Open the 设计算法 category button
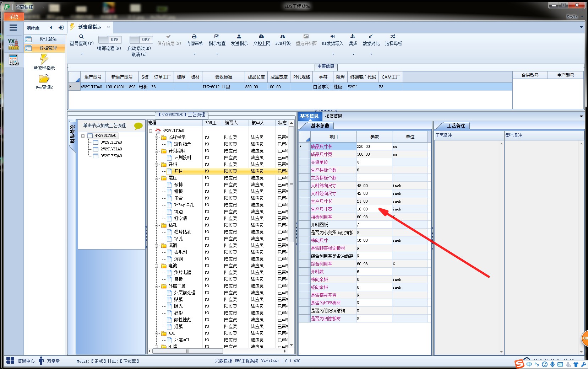Viewport: 588px width, 369px height. (x=45, y=39)
